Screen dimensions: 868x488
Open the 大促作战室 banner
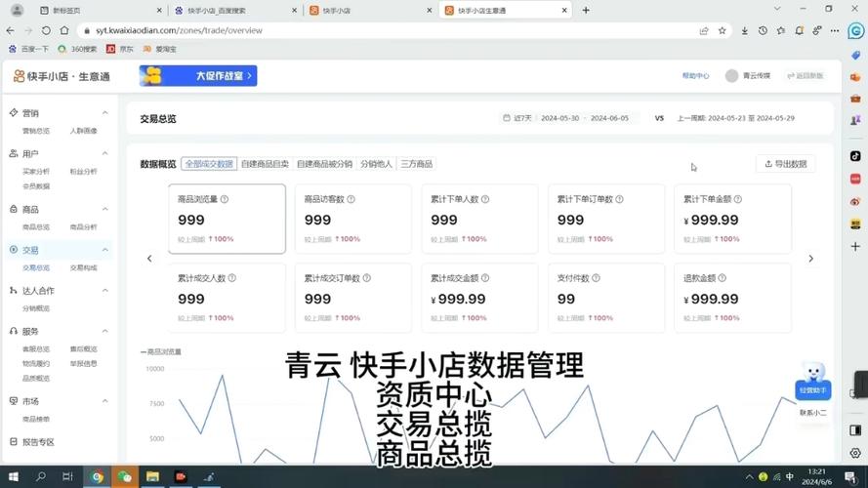198,76
